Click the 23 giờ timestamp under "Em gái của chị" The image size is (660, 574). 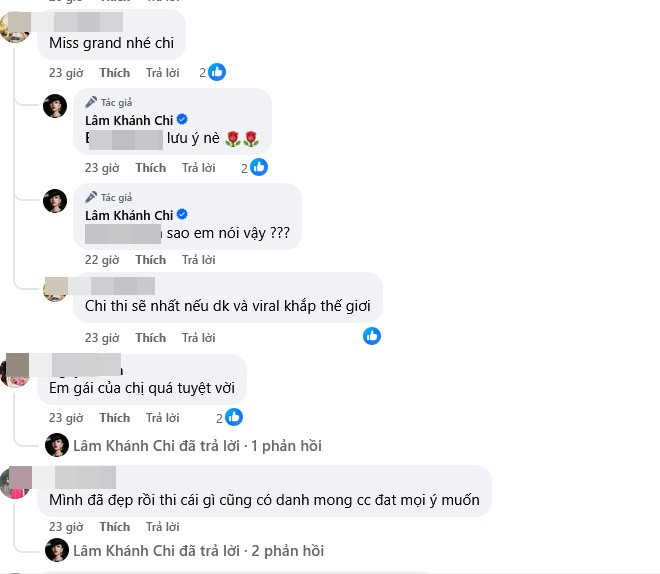(x=66, y=418)
